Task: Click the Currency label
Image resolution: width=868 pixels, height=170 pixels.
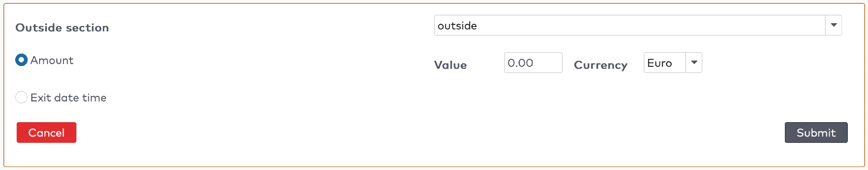Action: pyautogui.click(x=600, y=65)
